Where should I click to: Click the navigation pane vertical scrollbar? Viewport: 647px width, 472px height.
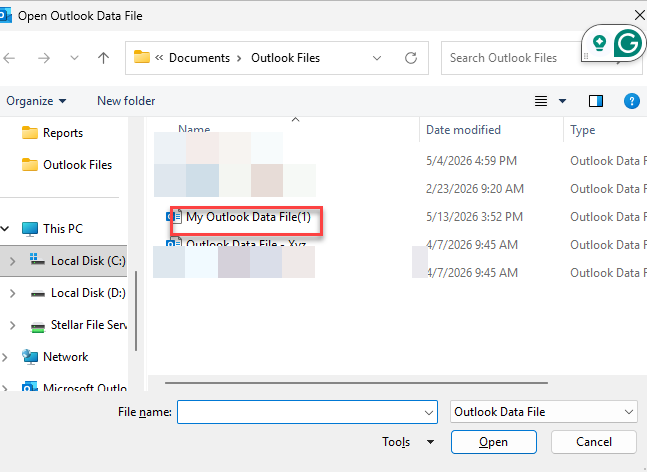136,310
